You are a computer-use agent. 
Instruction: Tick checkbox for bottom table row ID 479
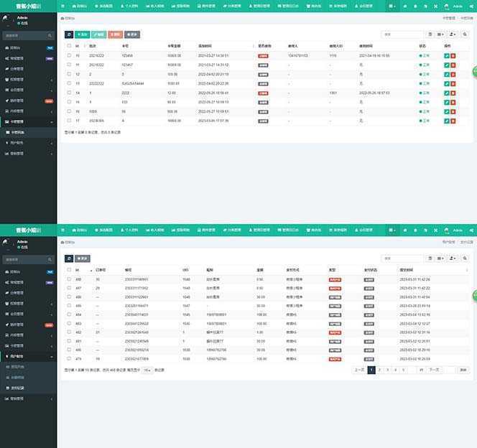click(x=69, y=359)
